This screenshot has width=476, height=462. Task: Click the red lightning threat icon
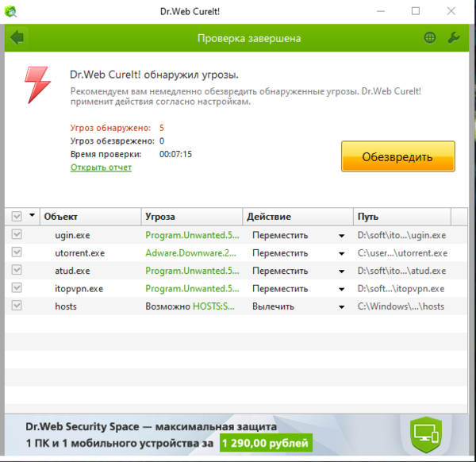(x=37, y=86)
